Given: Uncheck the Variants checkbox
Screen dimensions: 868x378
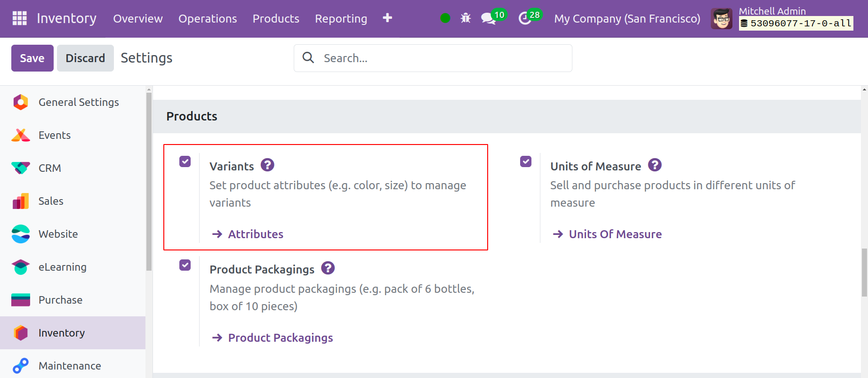Looking at the screenshot, I should tap(185, 161).
